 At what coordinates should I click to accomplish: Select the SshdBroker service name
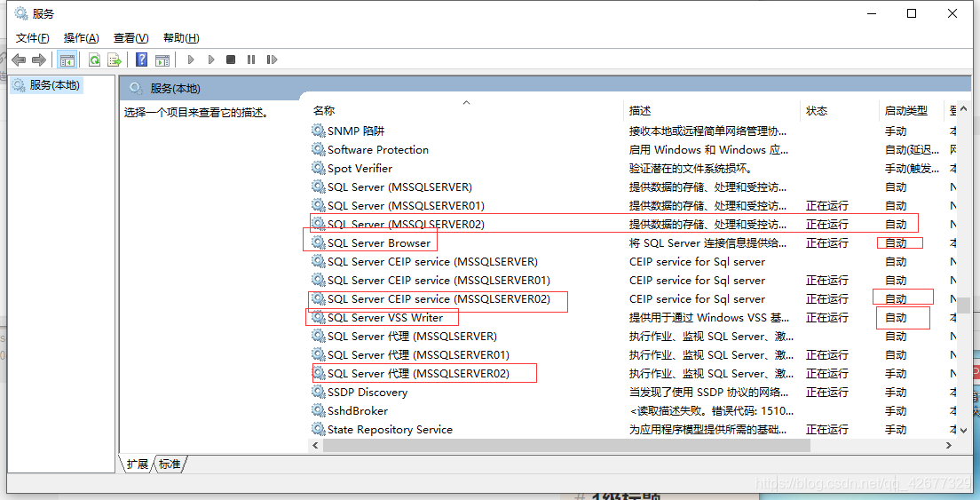[x=358, y=410]
